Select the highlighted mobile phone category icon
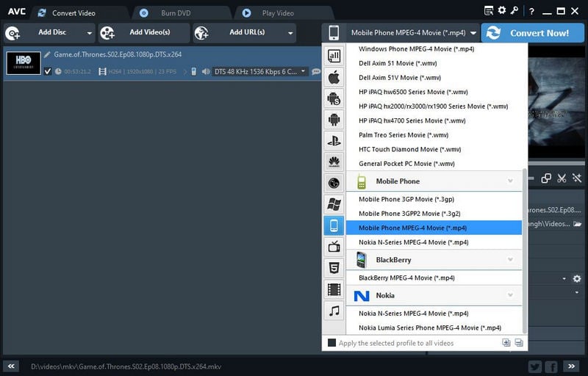This screenshot has width=588, height=376. (x=334, y=225)
